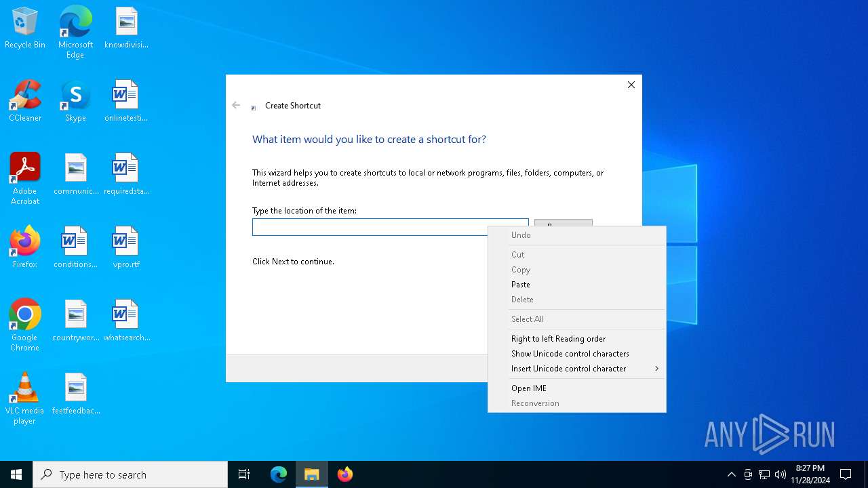Open File Explorer from the taskbar

click(312, 474)
